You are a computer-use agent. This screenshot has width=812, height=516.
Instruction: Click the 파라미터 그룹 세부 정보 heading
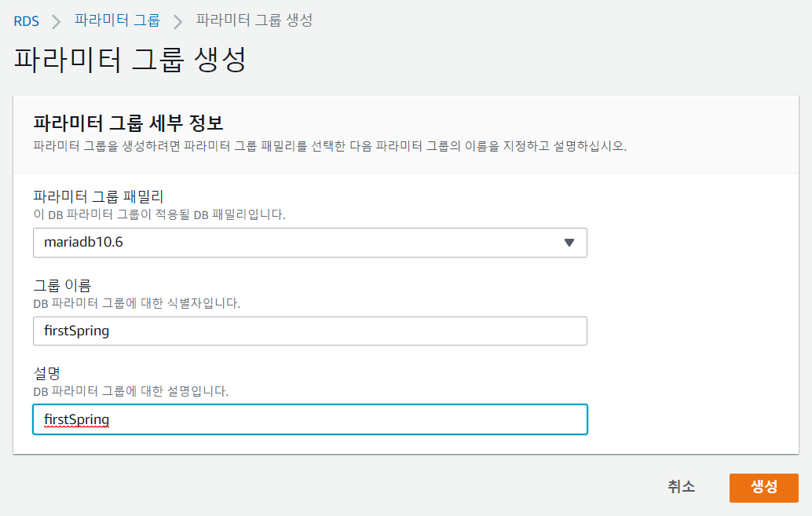coord(128,123)
